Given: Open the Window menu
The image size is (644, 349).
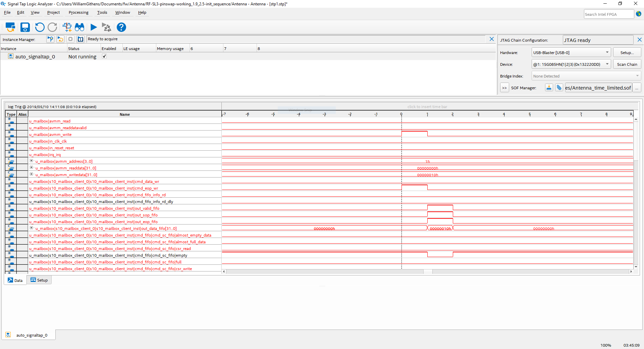Looking at the screenshot, I should [122, 12].
